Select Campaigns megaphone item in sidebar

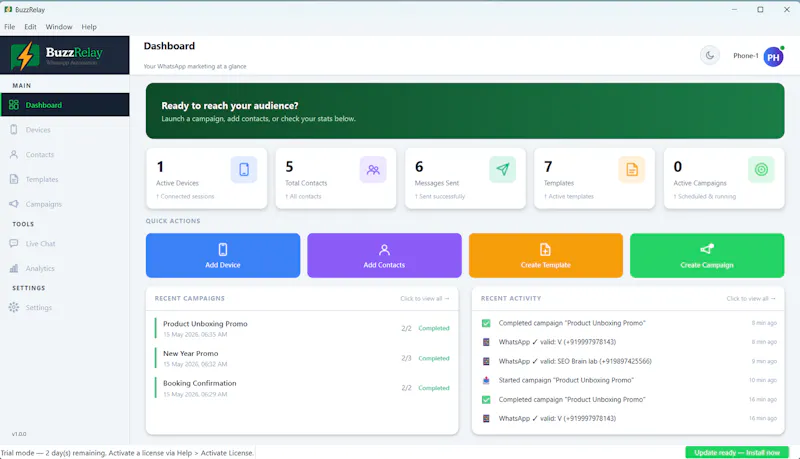tap(65, 204)
